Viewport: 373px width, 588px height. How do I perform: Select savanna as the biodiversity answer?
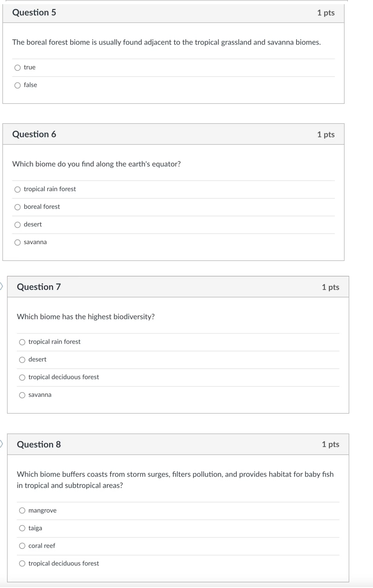pyautogui.click(x=22, y=395)
